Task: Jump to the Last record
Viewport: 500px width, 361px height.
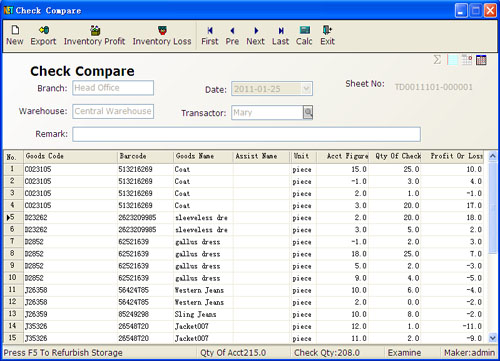Action: 280,35
